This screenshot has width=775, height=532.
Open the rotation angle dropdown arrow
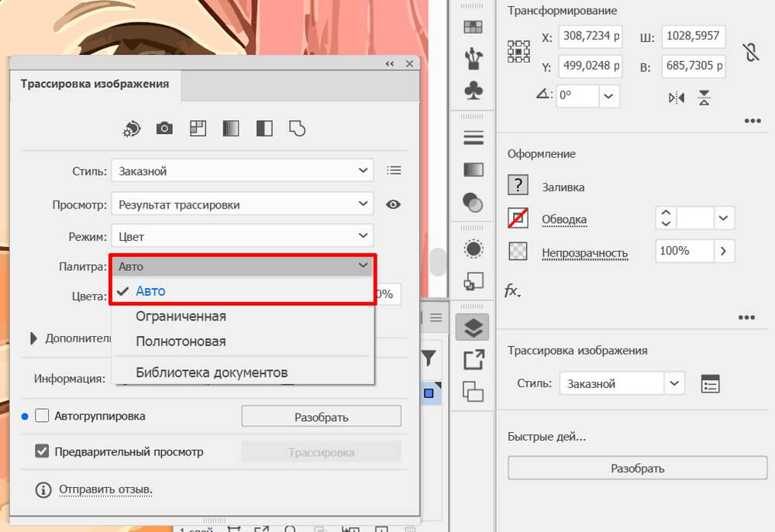click(x=608, y=96)
